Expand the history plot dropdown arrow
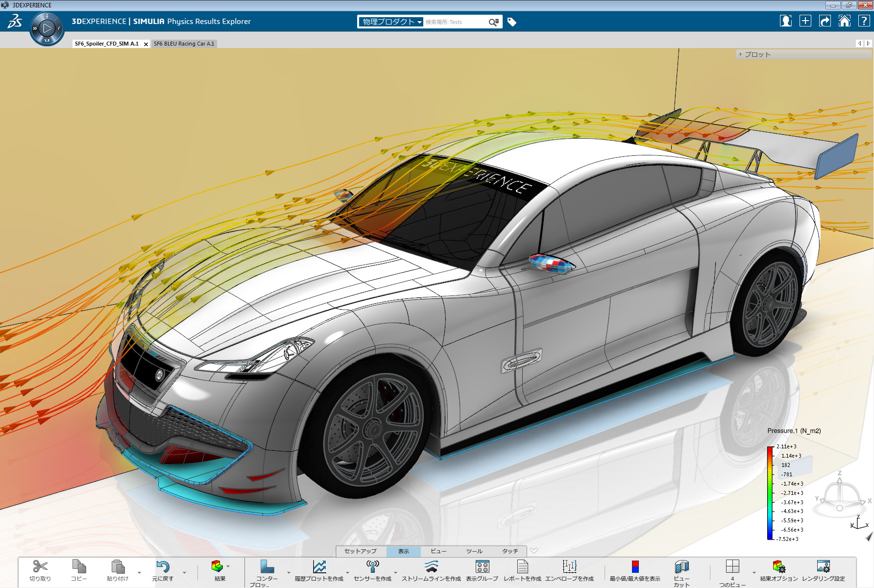The width and height of the screenshot is (874, 588). (x=348, y=572)
